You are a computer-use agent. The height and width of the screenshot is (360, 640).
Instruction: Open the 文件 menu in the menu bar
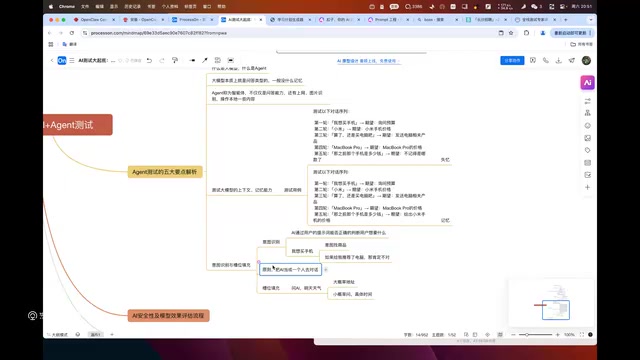(x=85, y=7)
